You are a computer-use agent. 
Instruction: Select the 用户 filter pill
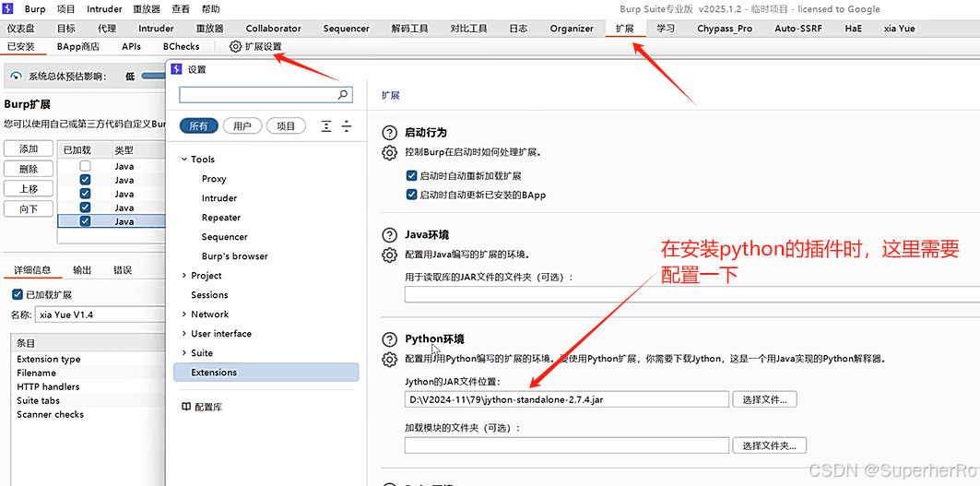click(242, 126)
